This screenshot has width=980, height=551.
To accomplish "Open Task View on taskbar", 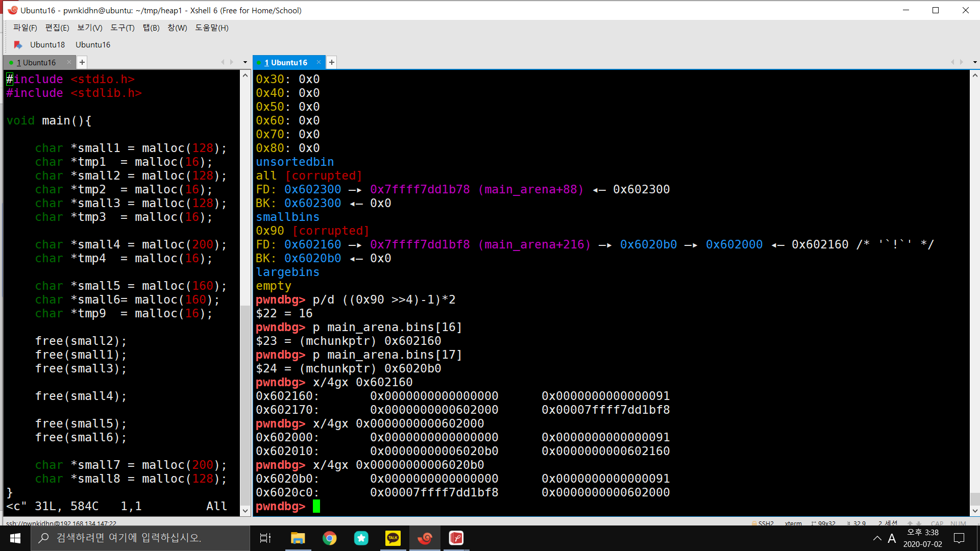I will pos(265,538).
